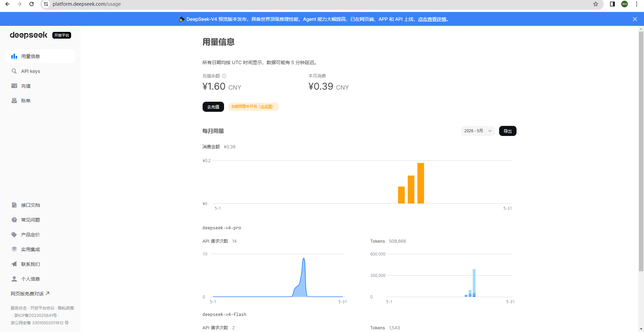The width and height of the screenshot is (644, 332).
Task: Click the 接口文档 document icon
Action: [x=14, y=205]
